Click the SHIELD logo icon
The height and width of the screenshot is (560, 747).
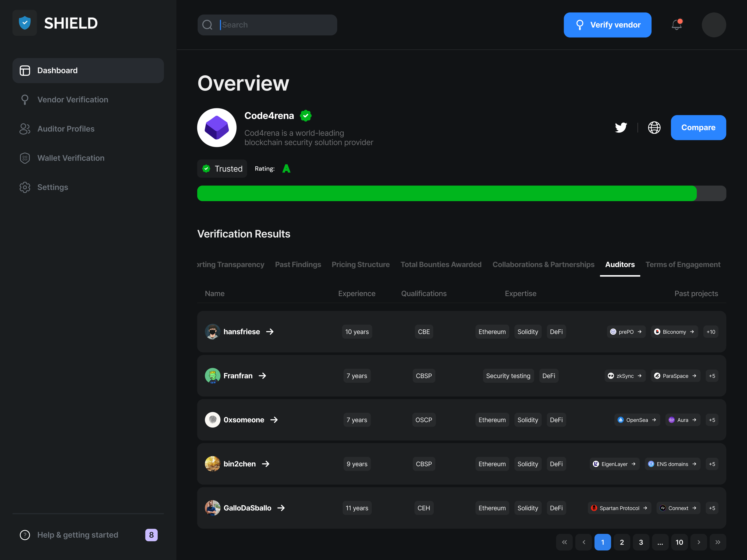click(x=25, y=23)
